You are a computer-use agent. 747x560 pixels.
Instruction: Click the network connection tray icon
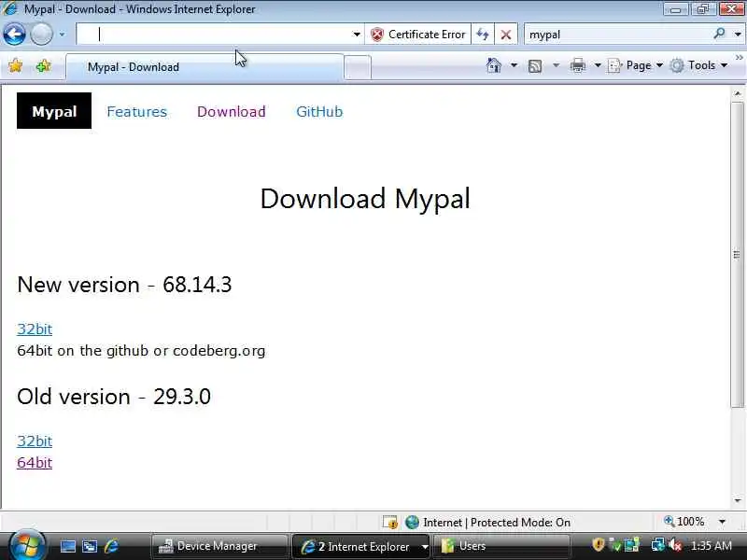657,545
